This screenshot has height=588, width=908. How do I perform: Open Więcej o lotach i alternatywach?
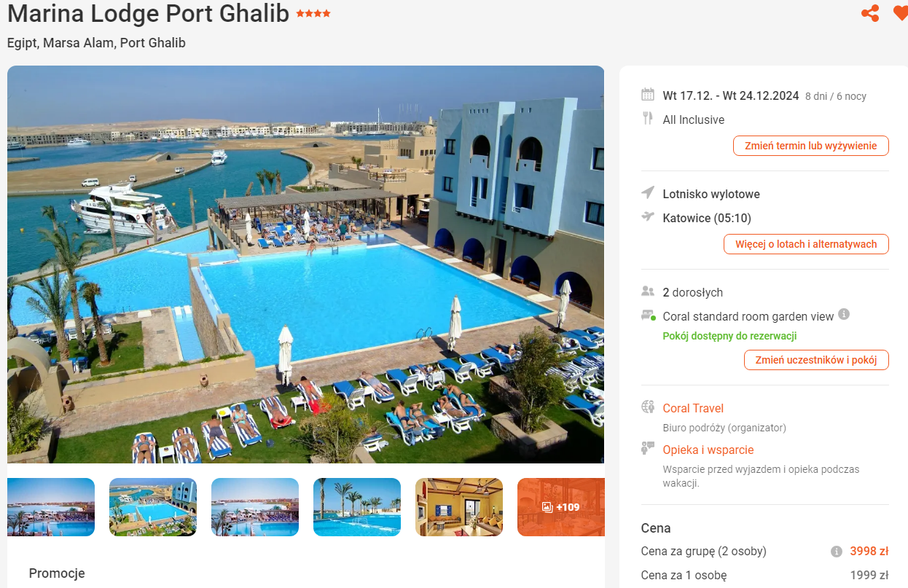point(806,244)
